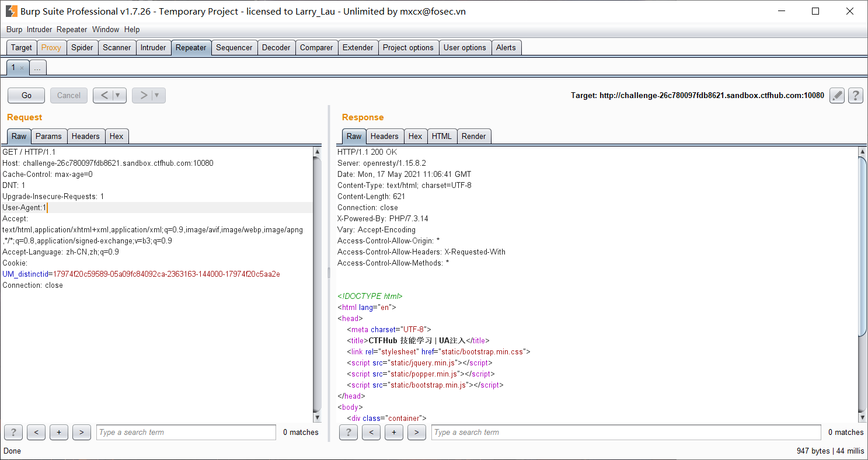Viewport: 868px width, 460px height.
Task: Switch to the Comparer tab
Action: (x=316, y=48)
